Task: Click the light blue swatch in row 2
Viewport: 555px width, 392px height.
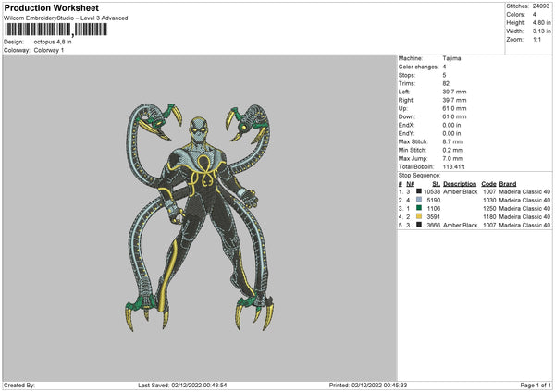Action: click(x=419, y=200)
